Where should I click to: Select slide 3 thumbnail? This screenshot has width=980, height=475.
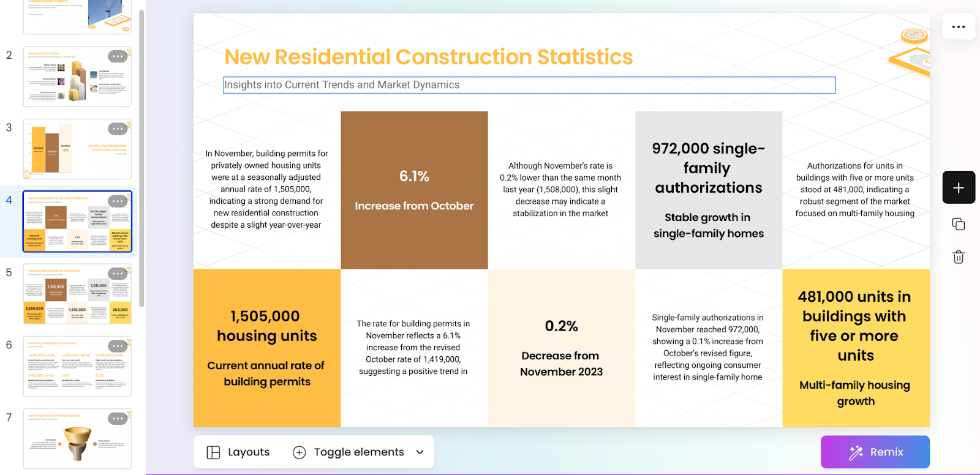77,149
